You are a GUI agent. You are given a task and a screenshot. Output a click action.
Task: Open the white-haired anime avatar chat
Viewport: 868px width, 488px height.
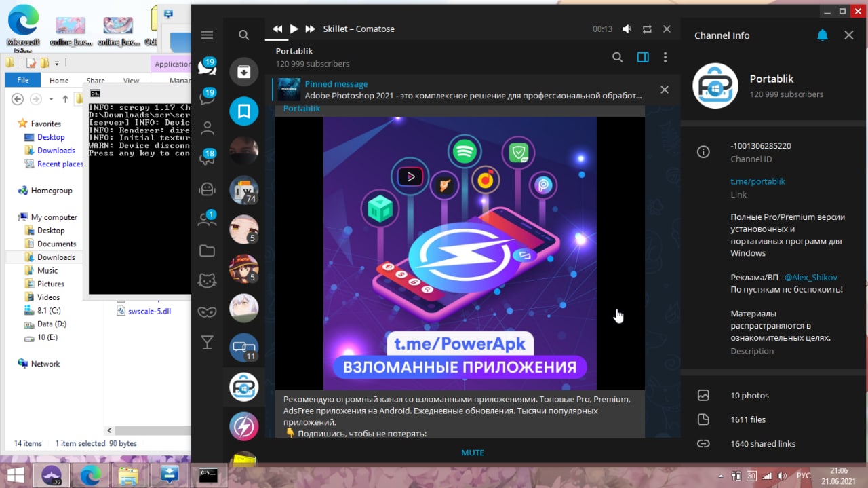click(x=244, y=308)
